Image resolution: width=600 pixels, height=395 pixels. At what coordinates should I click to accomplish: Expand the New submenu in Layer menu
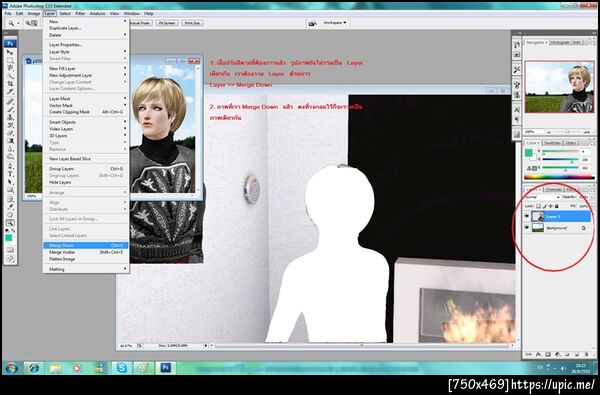[x=86, y=21]
